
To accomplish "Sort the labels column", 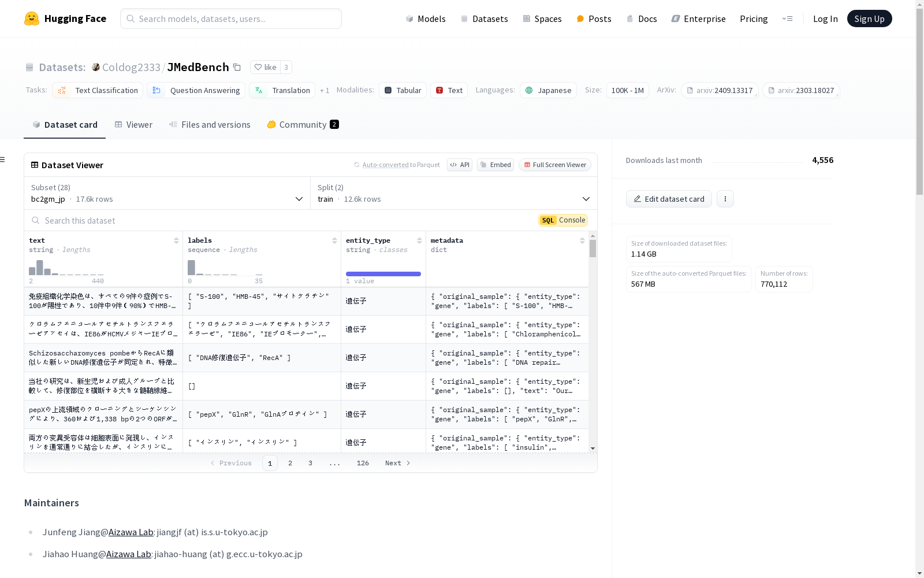I will [334, 240].
